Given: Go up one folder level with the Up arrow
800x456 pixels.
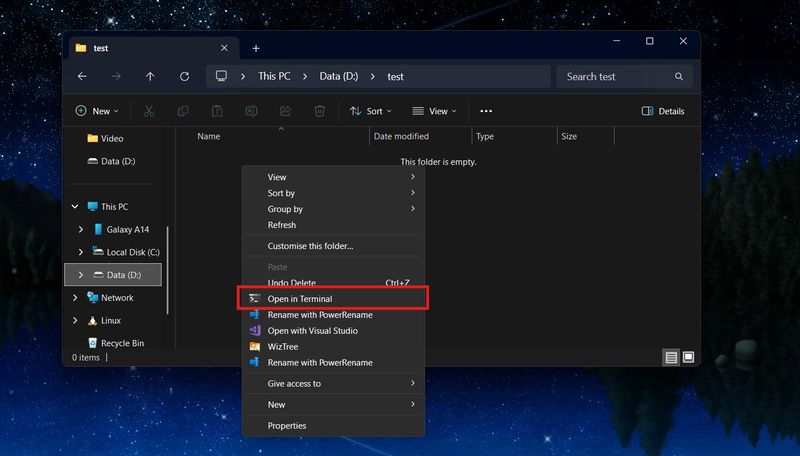Looking at the screenshot, I should pos(150,77).
